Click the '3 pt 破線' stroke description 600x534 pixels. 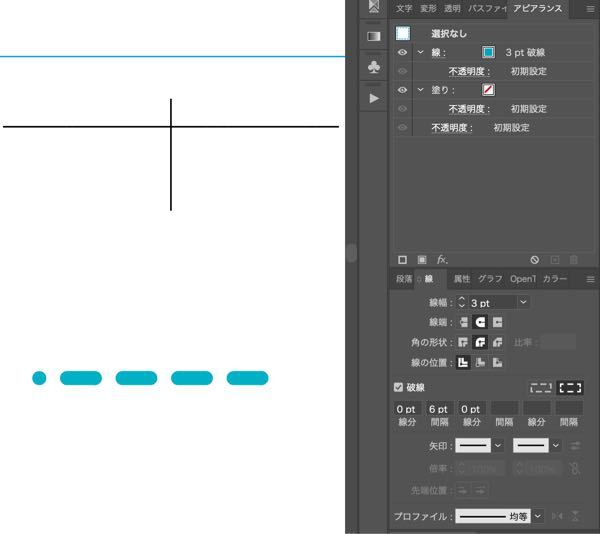[525, 52]
